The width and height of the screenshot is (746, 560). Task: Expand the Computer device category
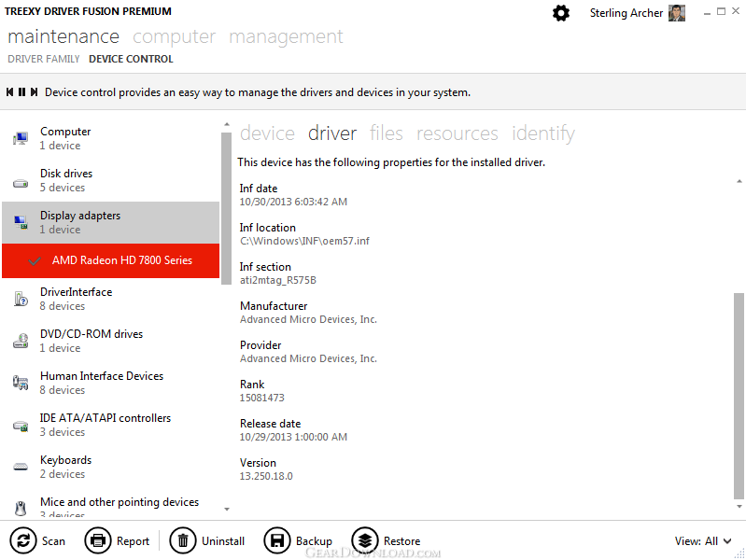(x=110, y=138)
